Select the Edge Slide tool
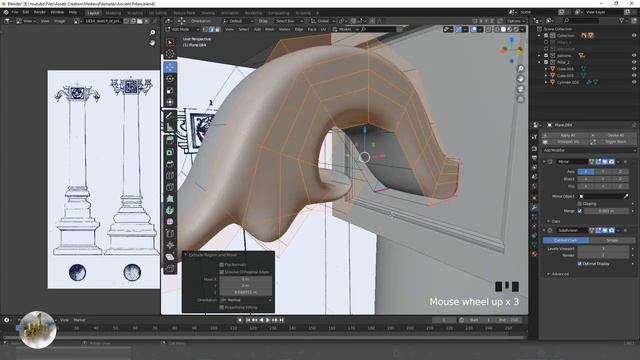 coord(170,233)
